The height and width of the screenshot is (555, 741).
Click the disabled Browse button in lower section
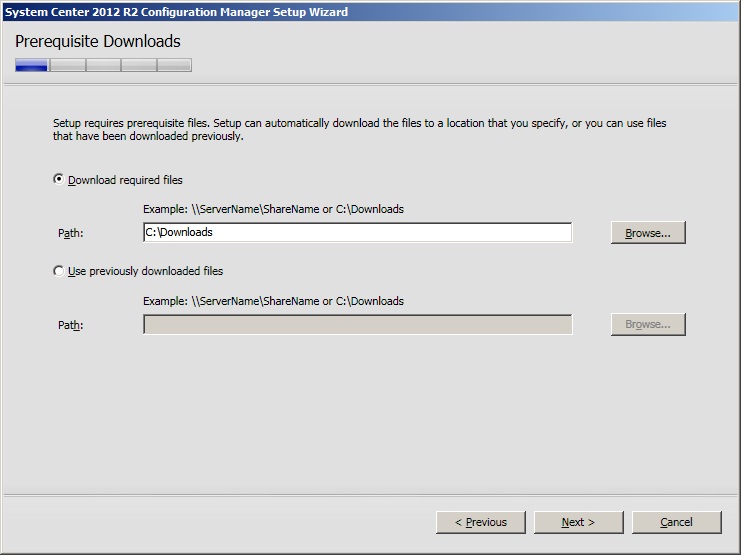[x=647, y=324]
